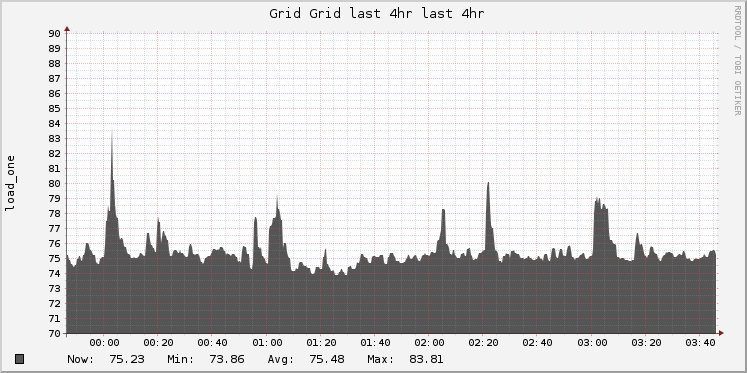The image size is (747, 373).
Task: Click the 03:40 time axis label
Action: pos(700,343)
